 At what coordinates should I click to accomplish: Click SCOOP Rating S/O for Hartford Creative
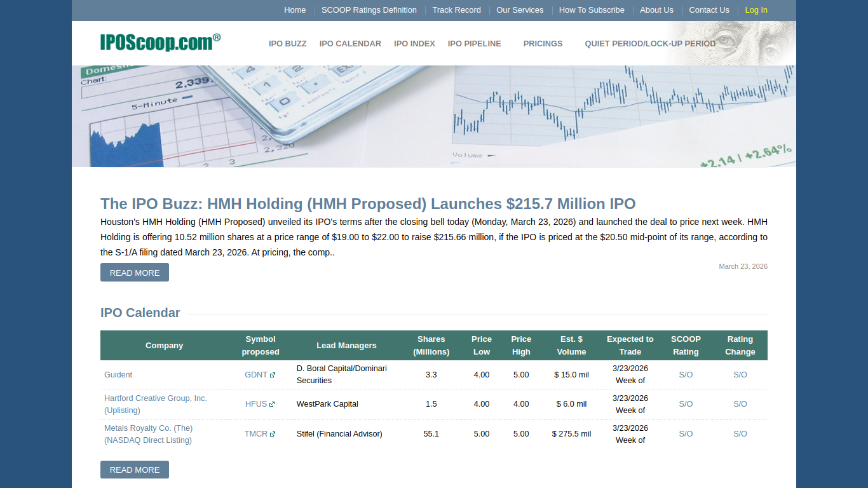tap(686, 404)
